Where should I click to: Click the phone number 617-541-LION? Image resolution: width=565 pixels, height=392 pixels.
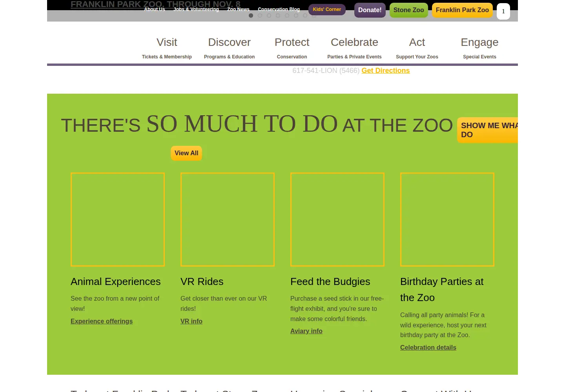(326, 71)
